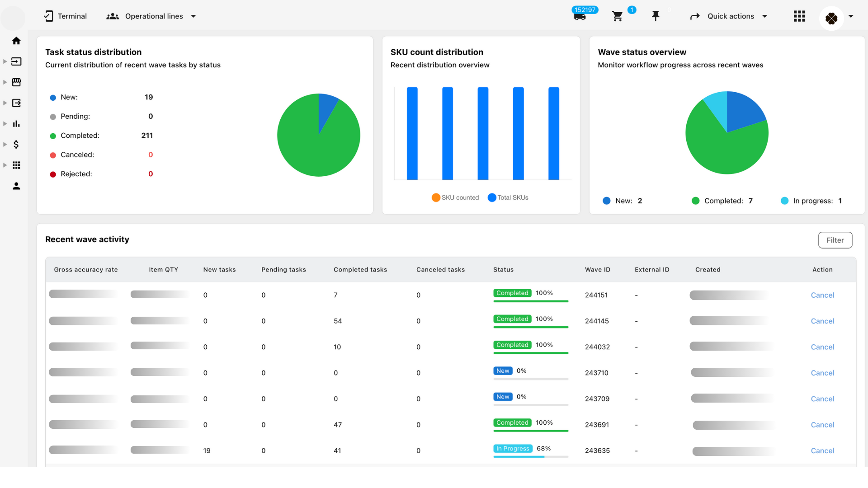Click the Filter button
Screen dimensions: 868x488
tap(835, 240)
